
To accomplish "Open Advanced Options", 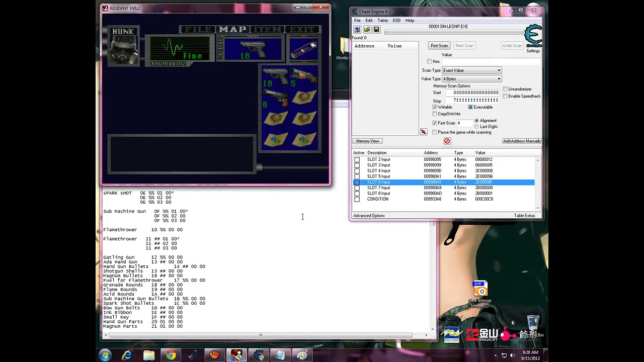I will click(369, 216).
